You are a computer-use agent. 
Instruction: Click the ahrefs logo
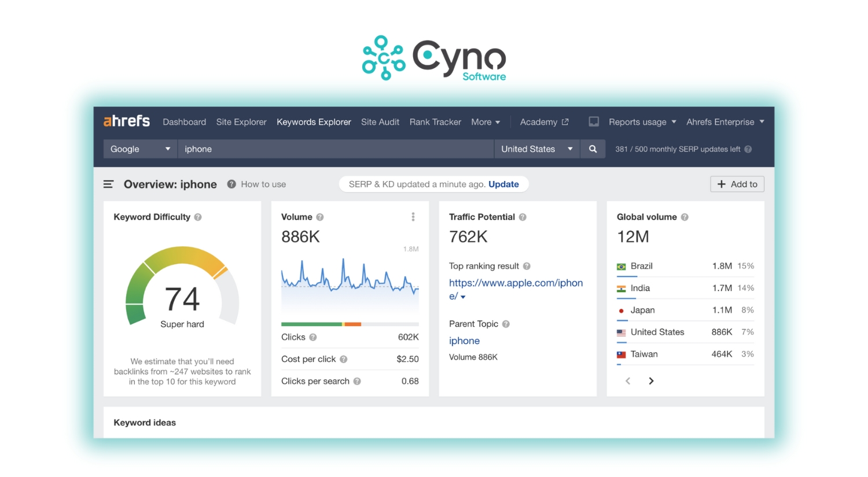pos(126,121)
